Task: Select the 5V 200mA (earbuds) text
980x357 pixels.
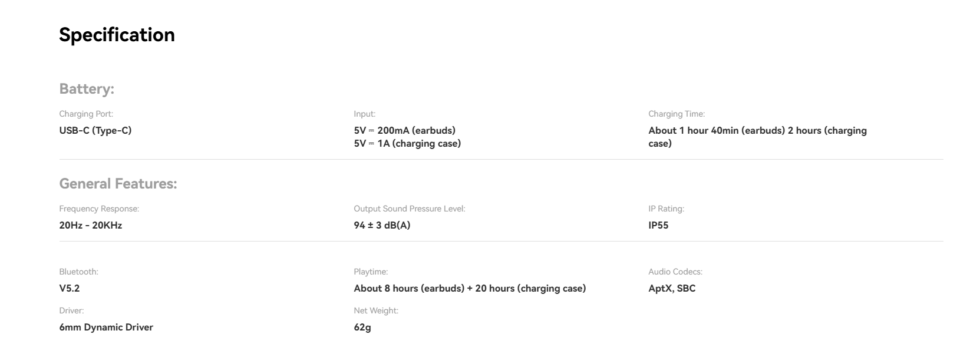Action: (404, 130)
